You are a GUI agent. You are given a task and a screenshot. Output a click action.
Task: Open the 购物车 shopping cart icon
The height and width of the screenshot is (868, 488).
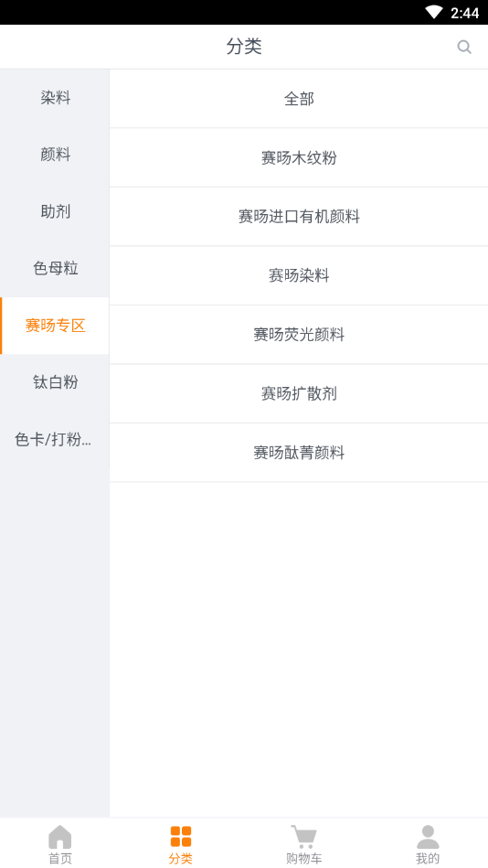coord(303,837)
